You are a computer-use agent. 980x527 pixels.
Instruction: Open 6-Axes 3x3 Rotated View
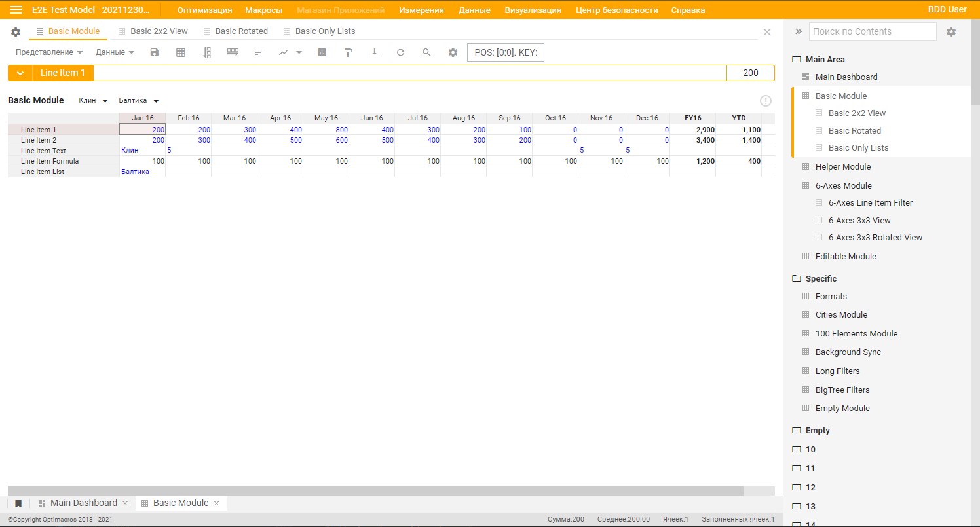point(875,237)
